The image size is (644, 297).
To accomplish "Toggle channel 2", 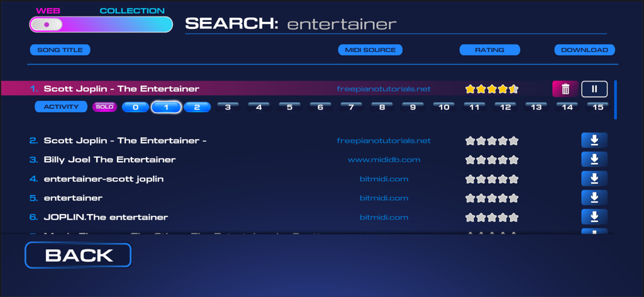I will (197, 107).
